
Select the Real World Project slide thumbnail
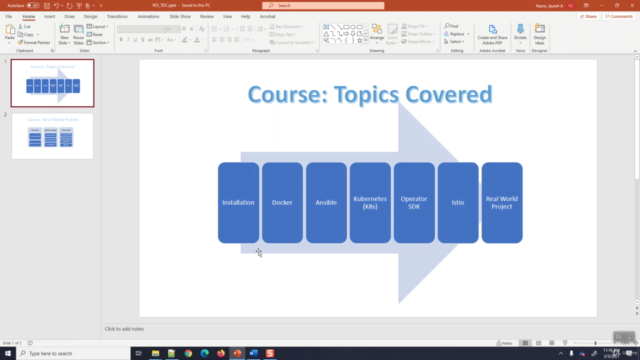[52, 136]
